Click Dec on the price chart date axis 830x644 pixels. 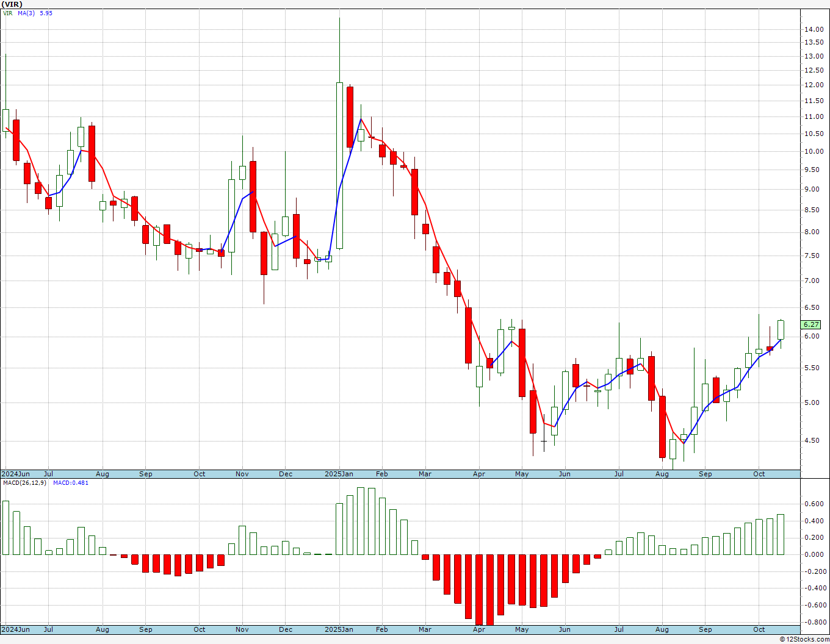pos(286,474)
